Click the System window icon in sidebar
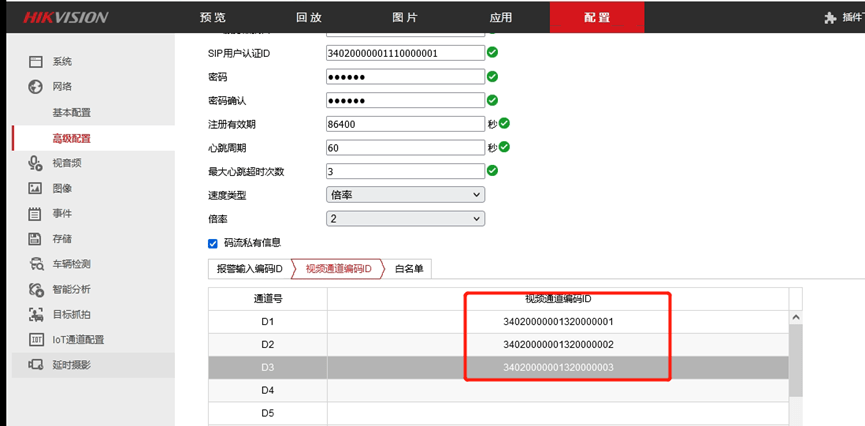Viewport: 865px width, 426px height. pyautogui.click(x=36, y=62)
